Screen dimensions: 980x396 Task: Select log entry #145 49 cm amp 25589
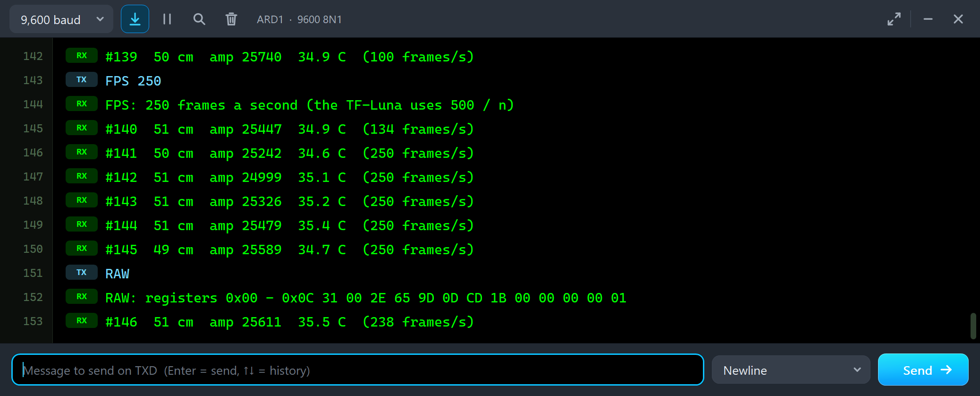[289, 250]
